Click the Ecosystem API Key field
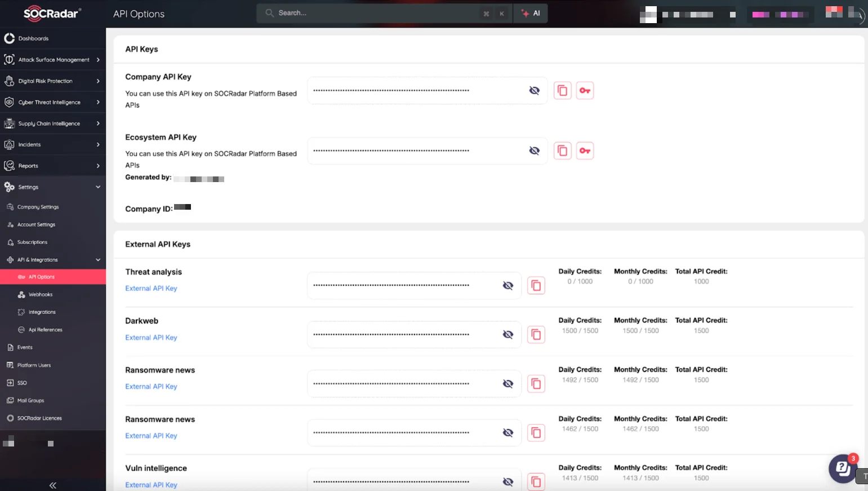Image resolution: width=868 pixels, height=491 pixels. [427, 151]
